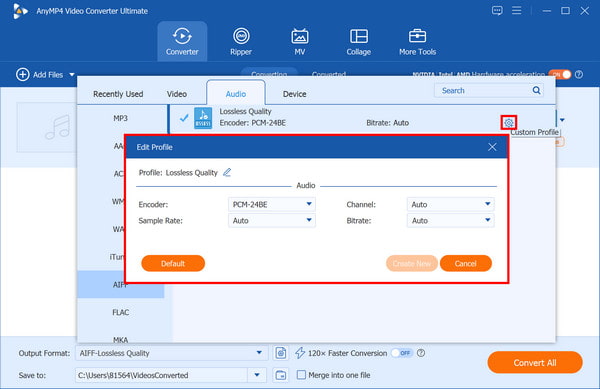This screenshot has width=600, height=389.
Task: Open More Tools toolbox
Action: click(x=417, y=41)
